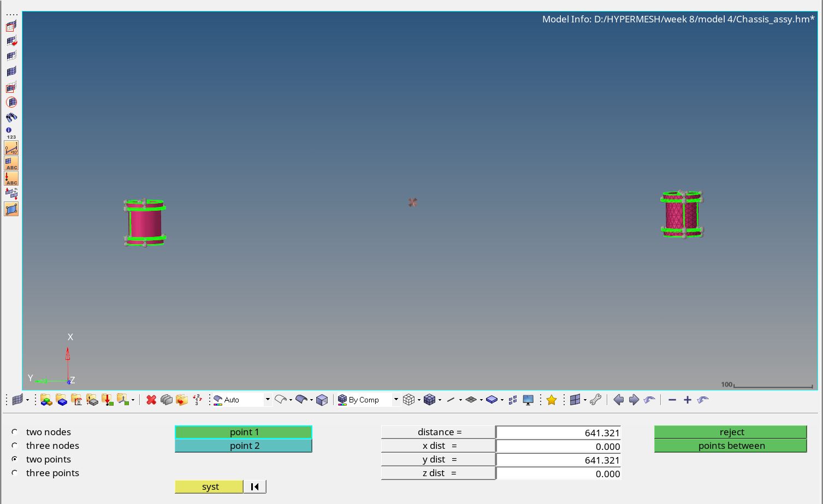Click the wrench Options icon
Image resolution: width=823 pixels, height=504 pixels.
[x=596, y=400]
